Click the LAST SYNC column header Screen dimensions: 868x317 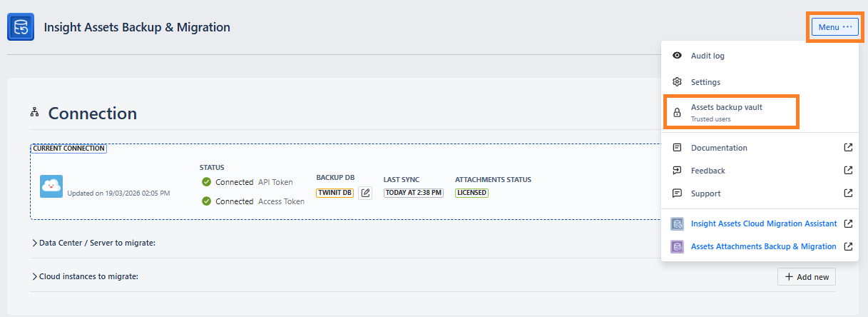(x=402, y=179)
